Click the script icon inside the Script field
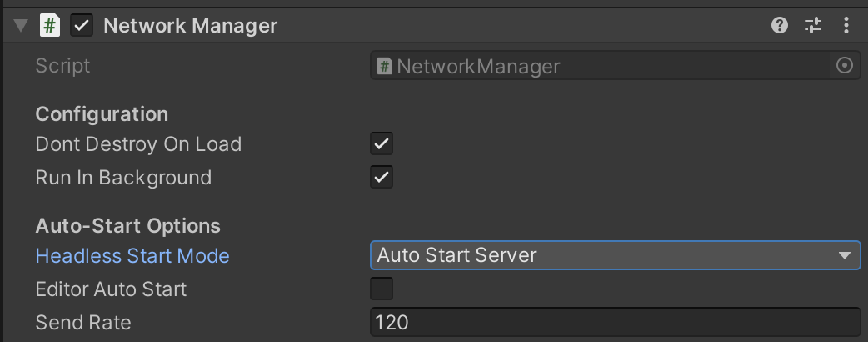This screenshot has height=342, width=868. [x=385, y=66]
